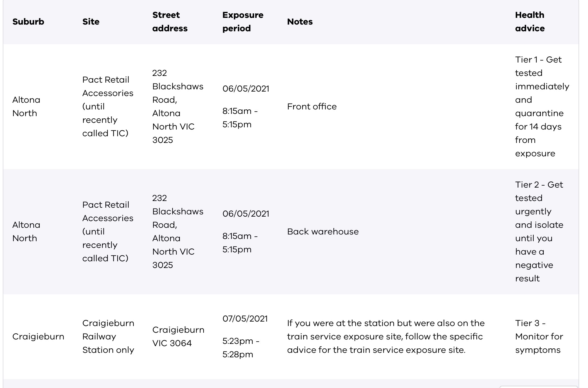Image resolution: width=588 pixels, height=388 pixels.
Task: Click the Site column header
Action: click(91, 22)
